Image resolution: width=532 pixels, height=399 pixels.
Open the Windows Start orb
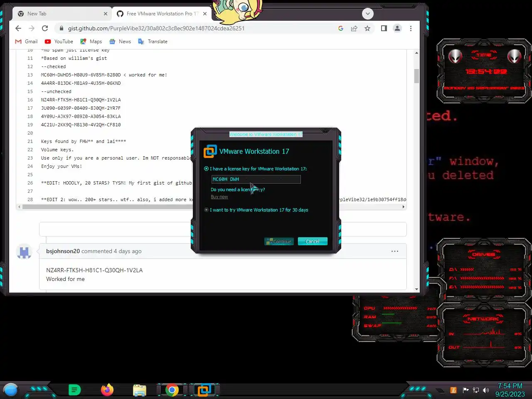click(x=11, y=390)
